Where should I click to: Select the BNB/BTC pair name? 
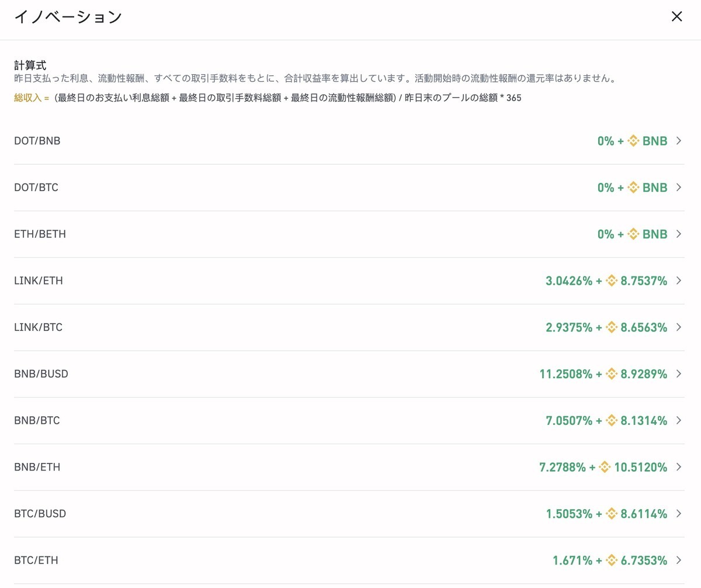click(37, 420)
